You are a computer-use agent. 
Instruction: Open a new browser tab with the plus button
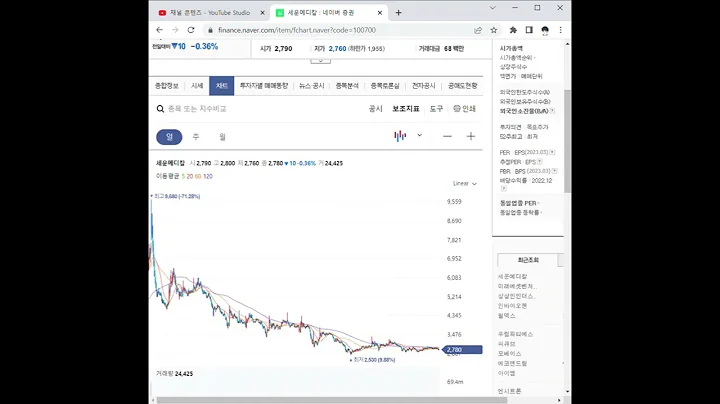(399, 13)
